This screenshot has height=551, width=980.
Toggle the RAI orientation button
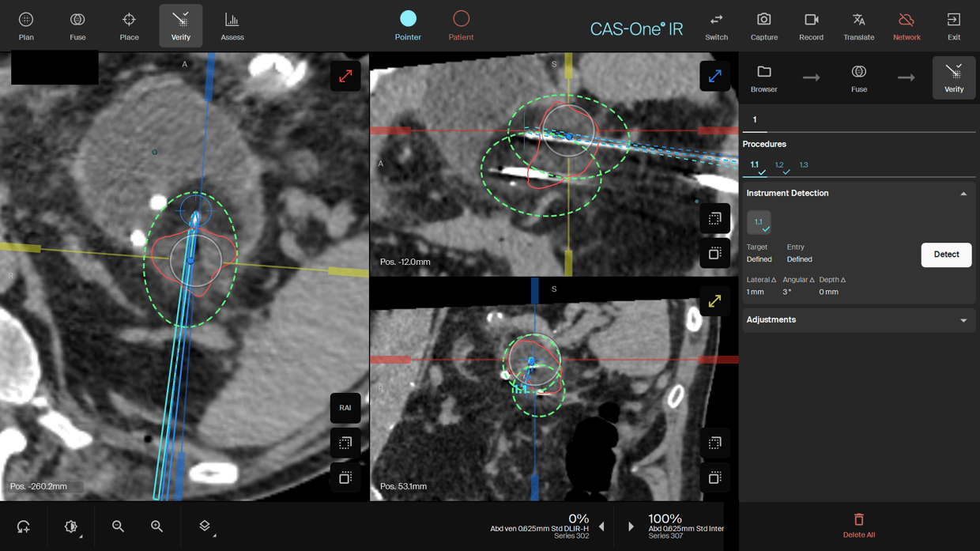point(345,408)
